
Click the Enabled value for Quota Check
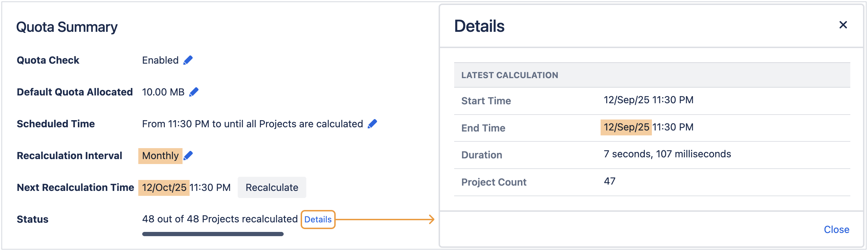[160, 60]
